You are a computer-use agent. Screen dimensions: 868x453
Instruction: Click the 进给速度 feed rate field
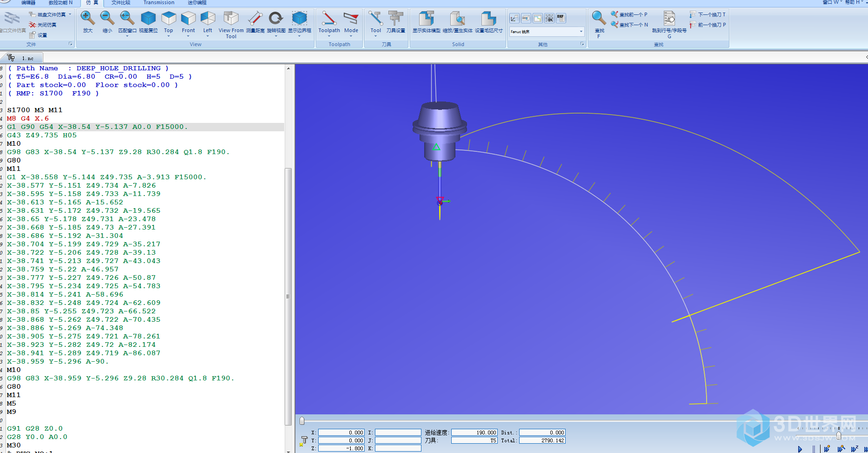474,433
